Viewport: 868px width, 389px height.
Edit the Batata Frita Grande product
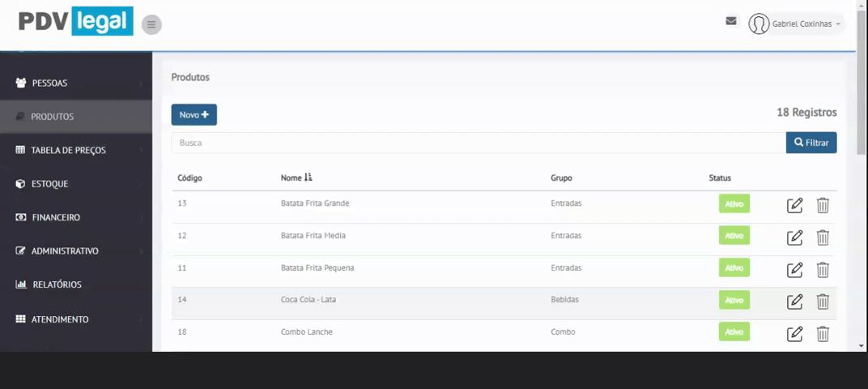[x=795, y=205]
